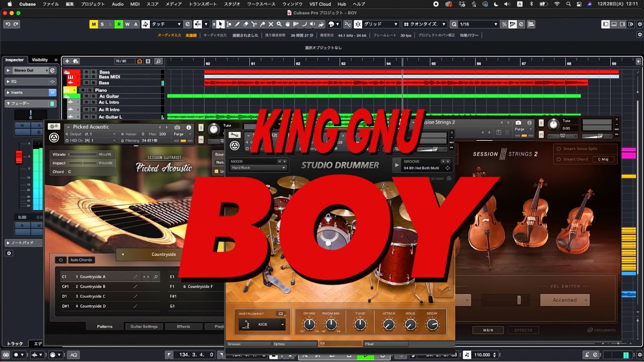The height and width of the screenshot is (362, 644).
Task: Toggle global Read automation R button
Action: pos(119,24)
